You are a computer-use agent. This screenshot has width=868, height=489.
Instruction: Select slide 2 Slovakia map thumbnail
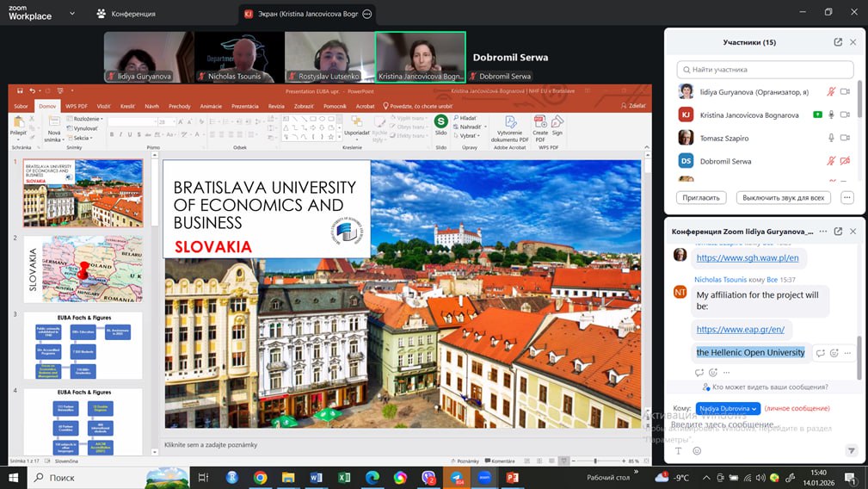(x=83, y=269)
